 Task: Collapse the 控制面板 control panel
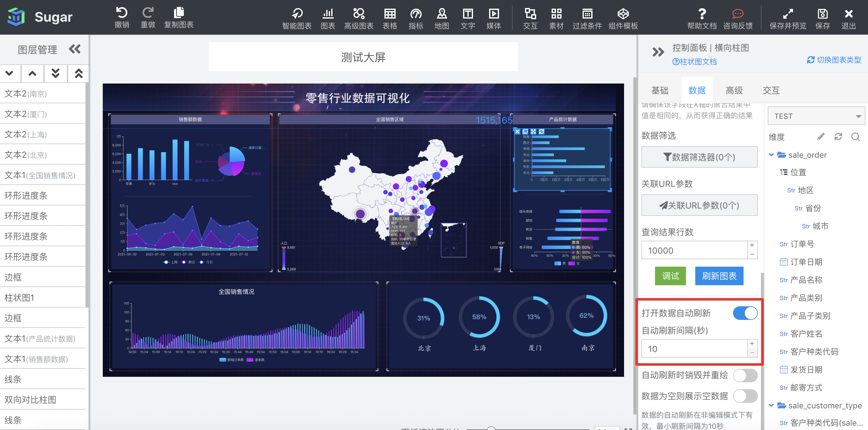tap(658, 52)
